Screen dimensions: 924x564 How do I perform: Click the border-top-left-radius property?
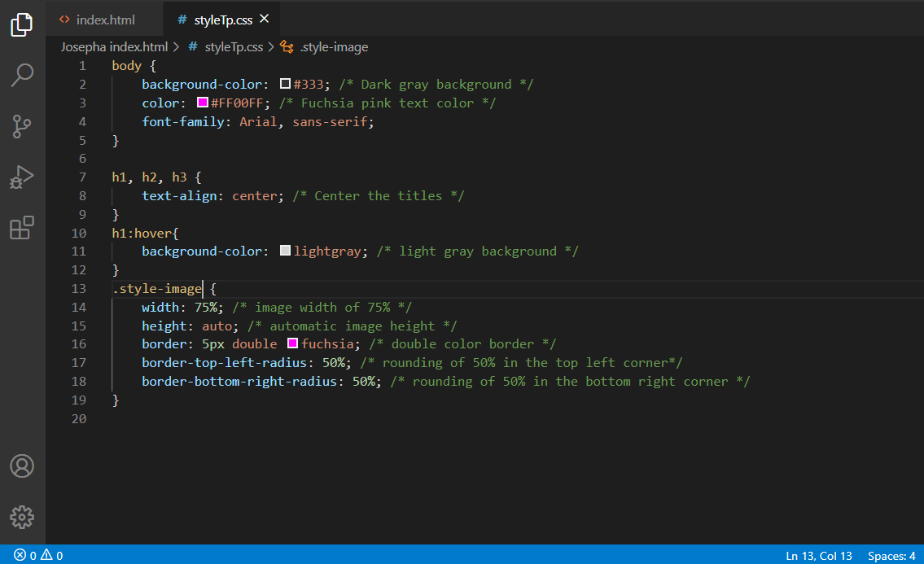pos(224,363)
